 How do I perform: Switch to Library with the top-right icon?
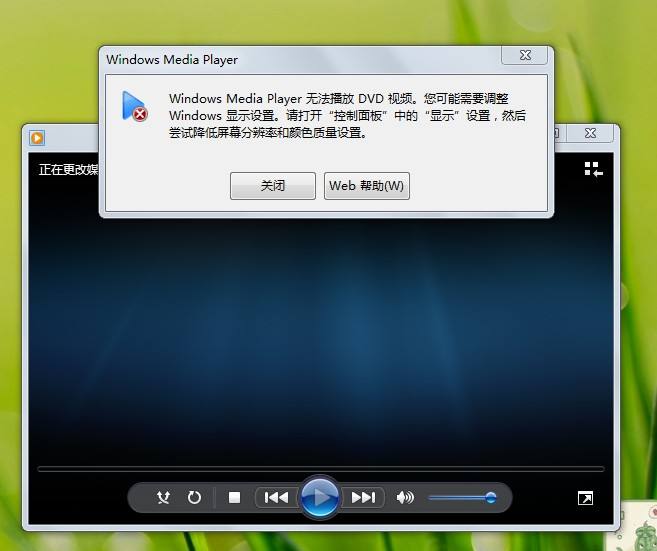pyautogui.click(x=594, y=169)
